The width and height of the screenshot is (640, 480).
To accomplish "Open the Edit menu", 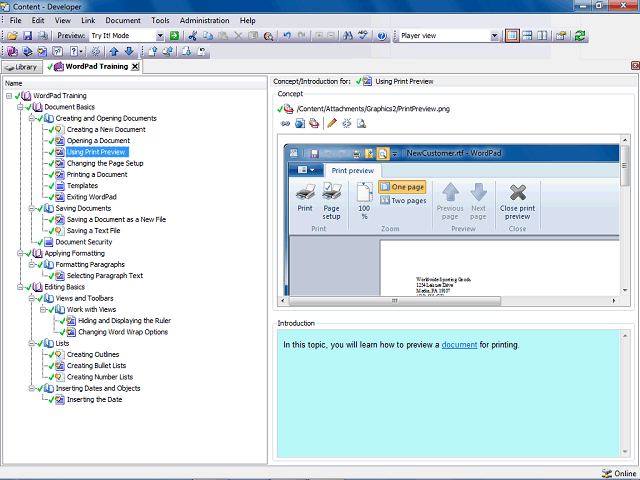I will tap(38, 20).
